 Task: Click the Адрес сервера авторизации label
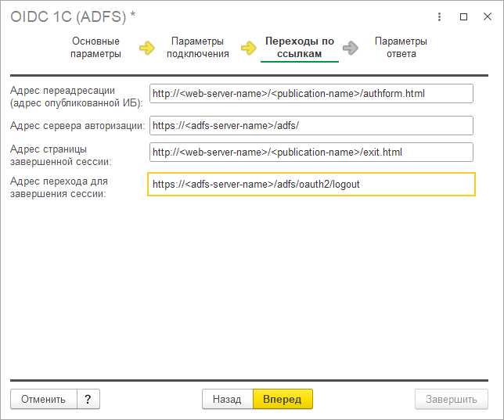(77, 126)
